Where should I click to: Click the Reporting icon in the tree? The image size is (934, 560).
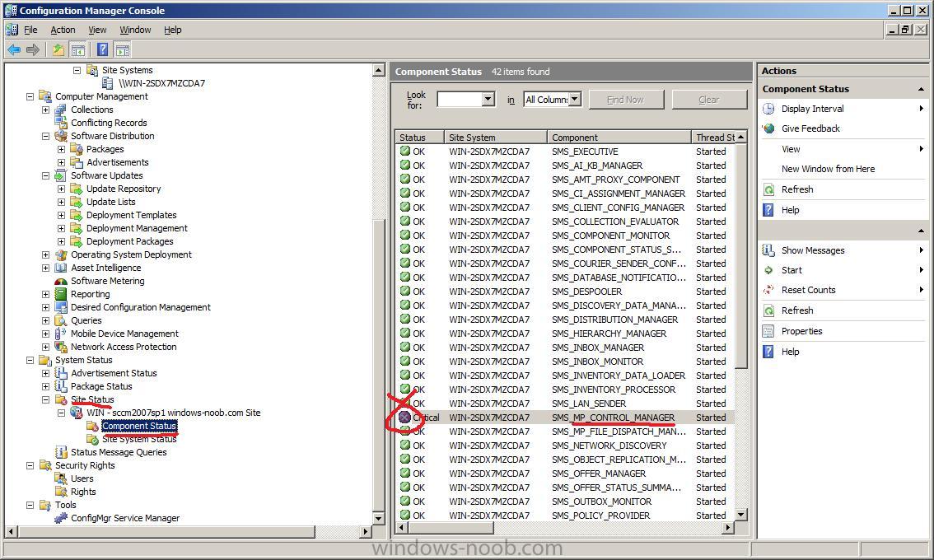(60, 294)
